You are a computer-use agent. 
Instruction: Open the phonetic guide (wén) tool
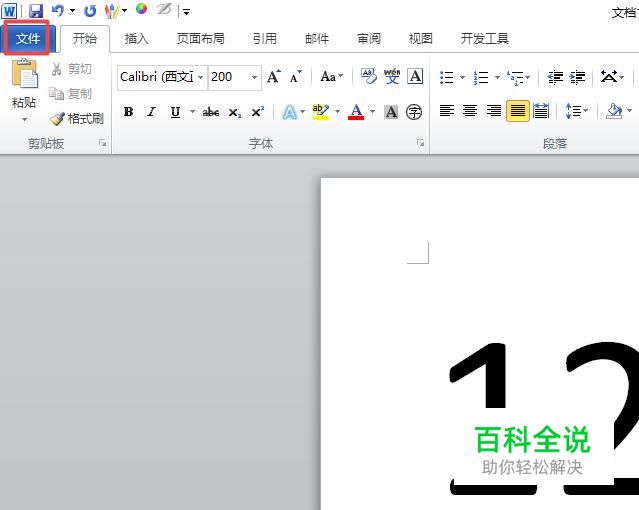pos(392,76)
